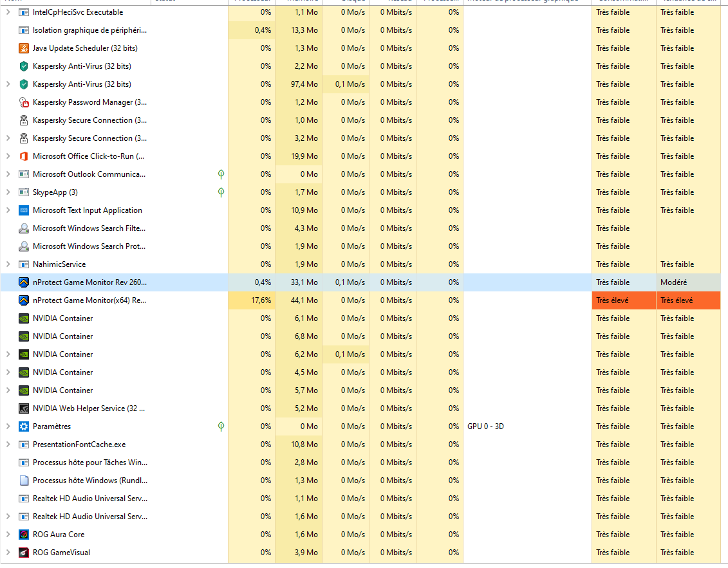The height and width of the screenshot is (568, 728).
Task: Click the GPU 0 - 3D cell
Action: [x=485, y=426]
